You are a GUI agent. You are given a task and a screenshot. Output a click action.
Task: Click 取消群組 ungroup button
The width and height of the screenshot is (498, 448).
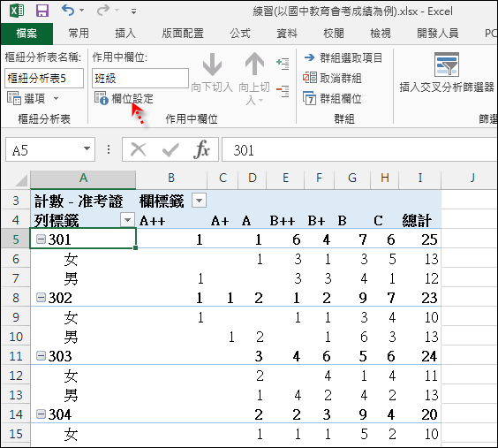[x=332, y=78]
